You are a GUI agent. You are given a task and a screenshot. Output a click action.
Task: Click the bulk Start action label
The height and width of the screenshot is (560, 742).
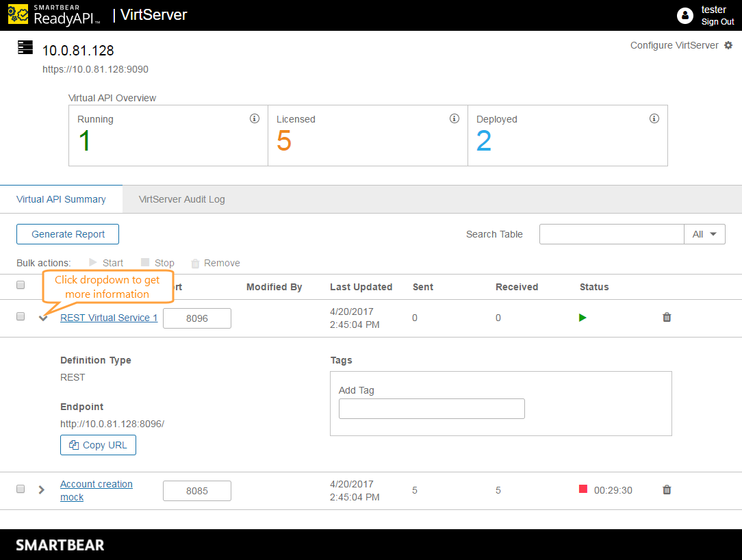click(x=113, y=263)
